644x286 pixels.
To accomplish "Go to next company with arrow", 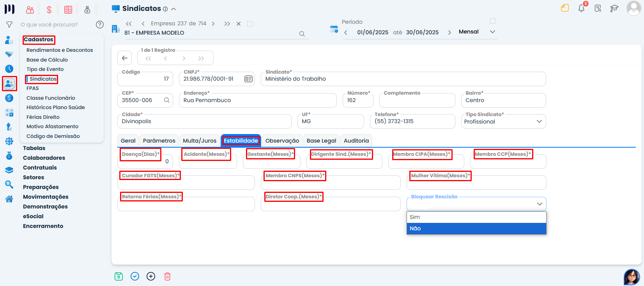I will (213, 24).
